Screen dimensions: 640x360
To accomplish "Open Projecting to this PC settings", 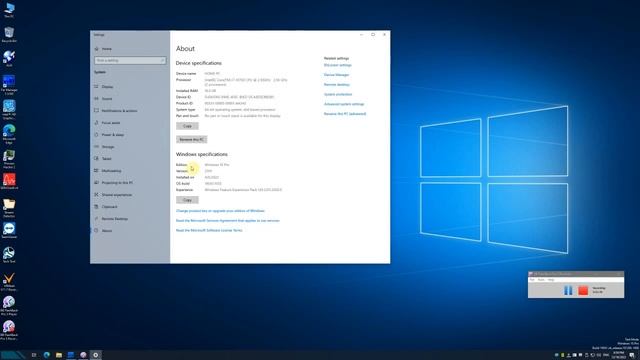I will (x=117, y=183).
